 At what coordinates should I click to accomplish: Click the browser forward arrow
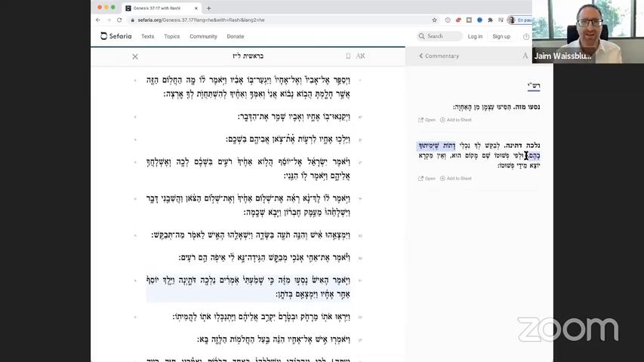pyautogui.click(x=109, y=20)
